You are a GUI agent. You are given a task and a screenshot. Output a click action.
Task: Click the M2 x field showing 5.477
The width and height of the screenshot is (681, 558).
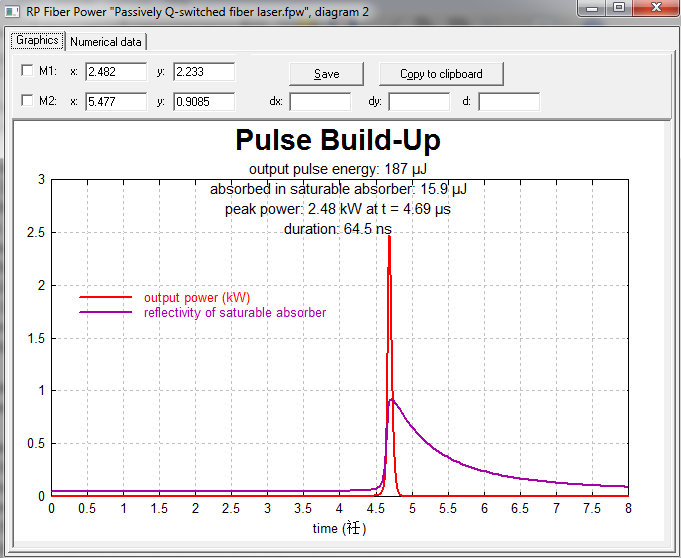(116, 102)
